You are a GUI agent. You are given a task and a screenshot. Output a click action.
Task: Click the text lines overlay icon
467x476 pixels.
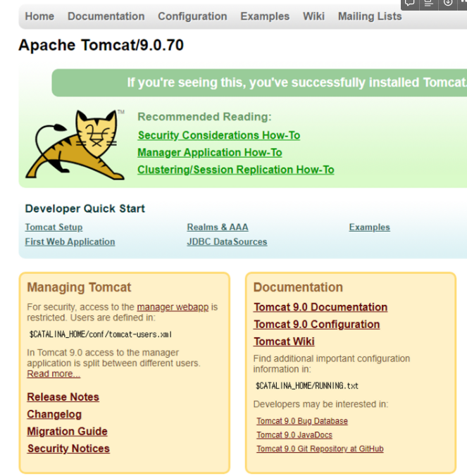coord(429,4)
